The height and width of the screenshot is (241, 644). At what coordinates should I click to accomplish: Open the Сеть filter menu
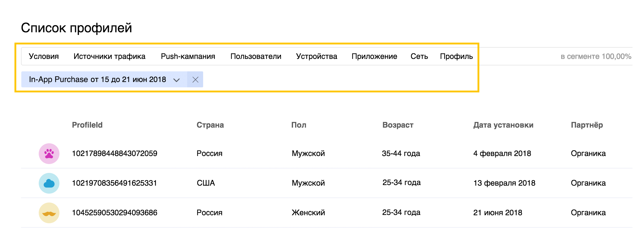point(419,57)
